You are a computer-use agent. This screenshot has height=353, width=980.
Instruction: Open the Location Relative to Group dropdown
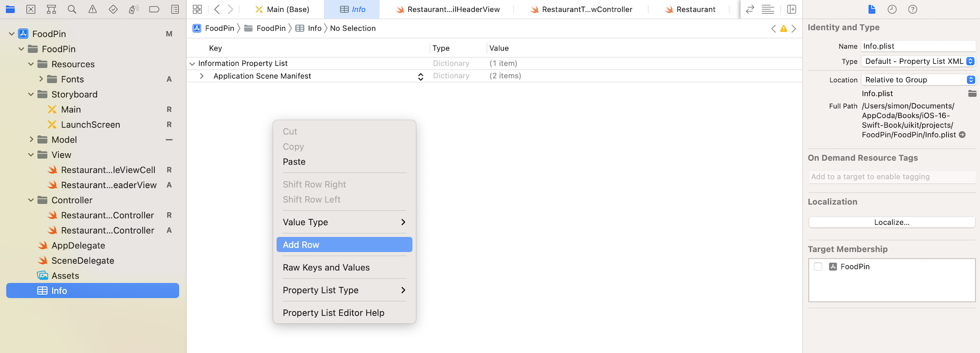(x=918, y=80)
